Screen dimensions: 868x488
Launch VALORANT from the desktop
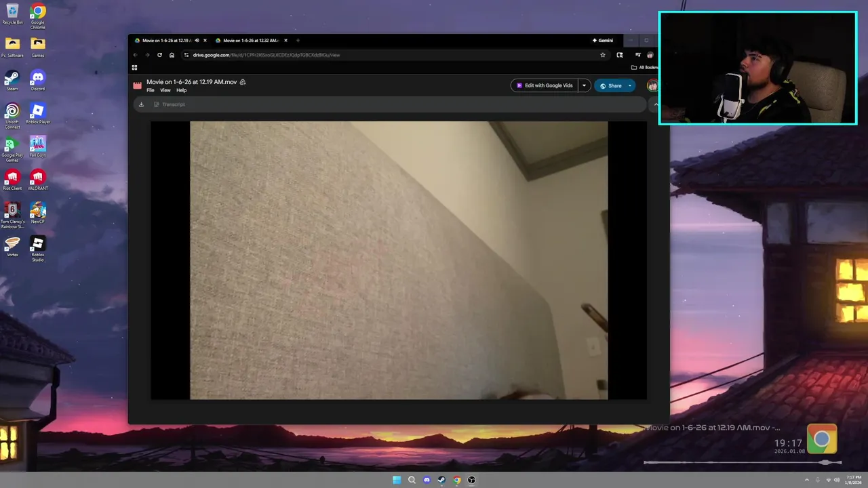point(38,180)
